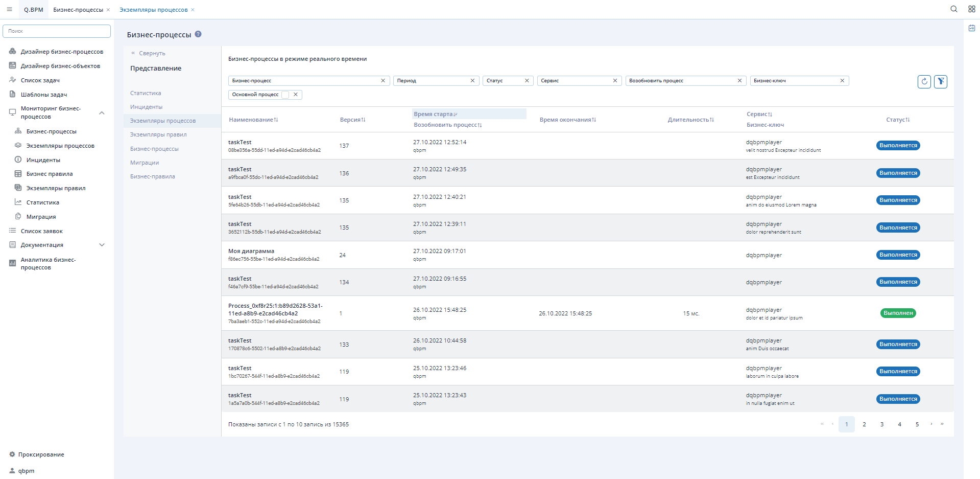Expand the Документация section
980x479 pixels.
tap(102, 245)
